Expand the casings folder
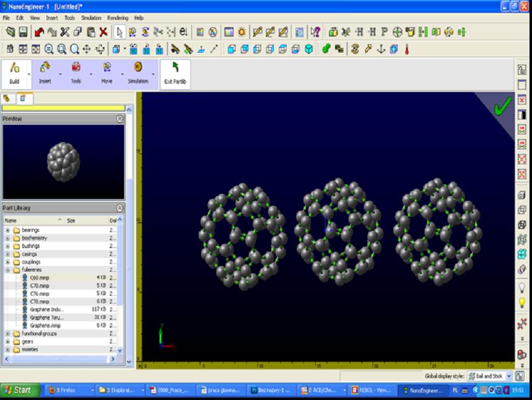This screenshot has height=400, width=532. click(7, 254)
